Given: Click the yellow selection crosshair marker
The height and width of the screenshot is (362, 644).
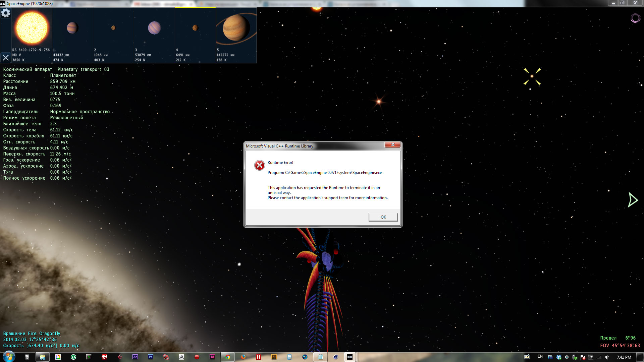Looking at the screenshot, I should [532, 76].
